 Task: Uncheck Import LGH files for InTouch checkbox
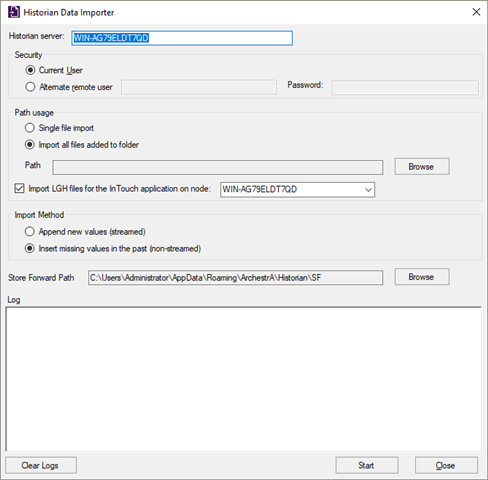pyautogui.click(x=19, y=188)
